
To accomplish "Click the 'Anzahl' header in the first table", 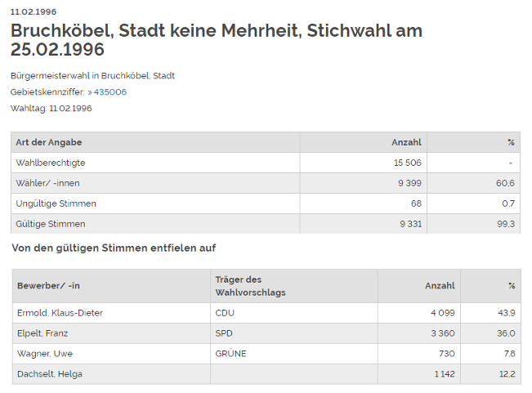I will pos(406,143).
